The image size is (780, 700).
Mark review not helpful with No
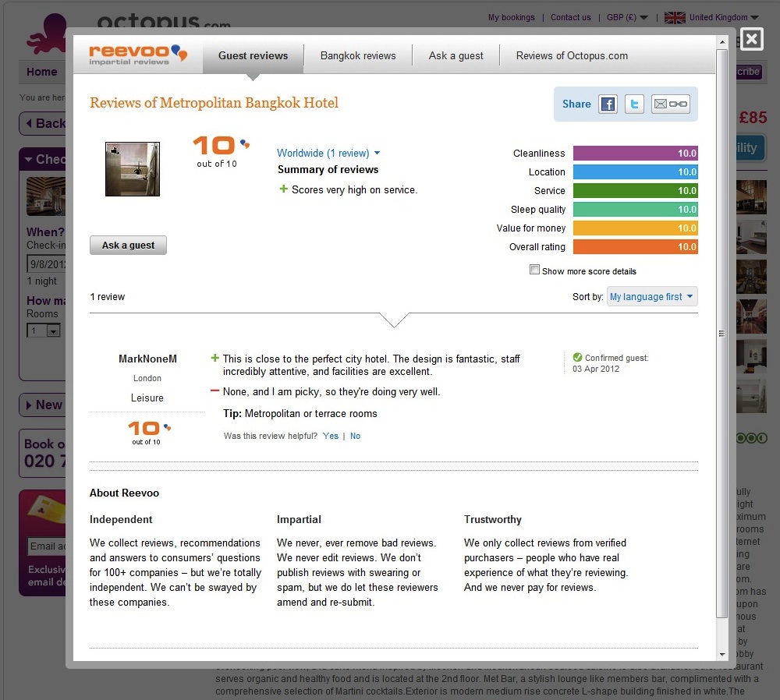pos(355,436)
